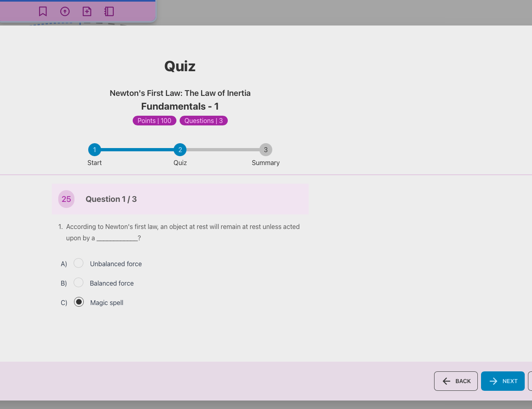Click the add note page icon
This screenshot has width=532, height=409.
click(87, 11)
